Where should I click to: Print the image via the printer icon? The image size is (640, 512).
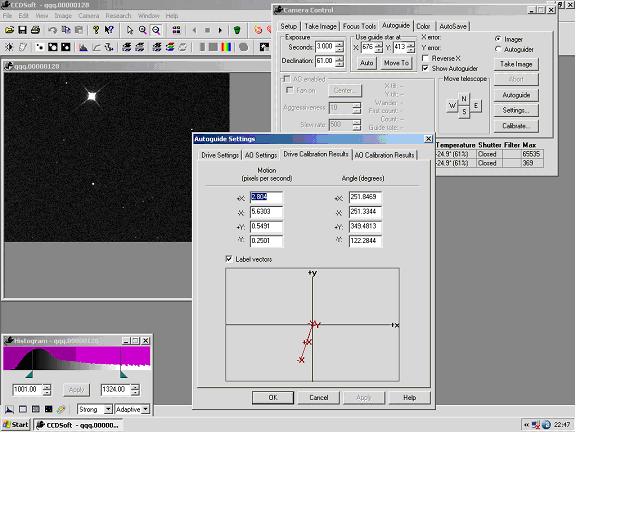[x=36, y=30]
